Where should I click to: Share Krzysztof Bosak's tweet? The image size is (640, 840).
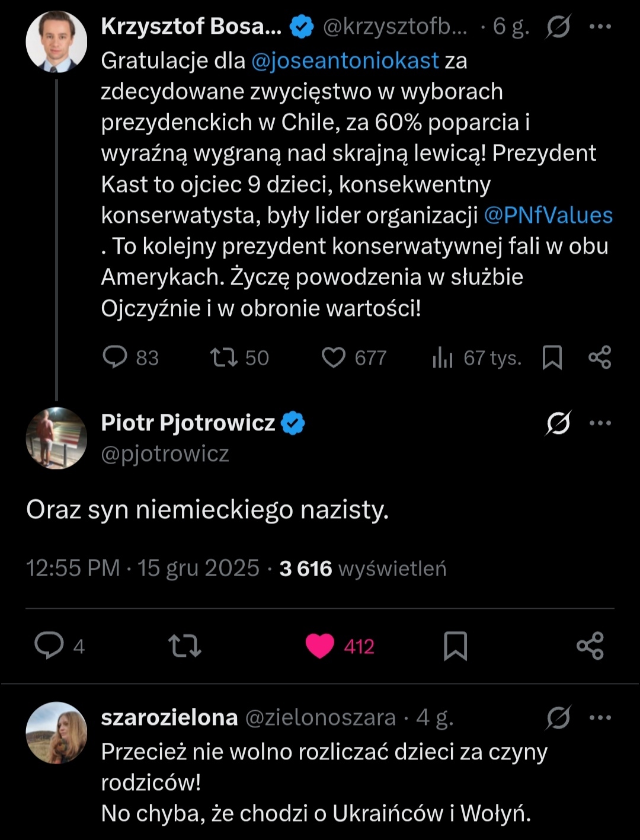(600, 357)
